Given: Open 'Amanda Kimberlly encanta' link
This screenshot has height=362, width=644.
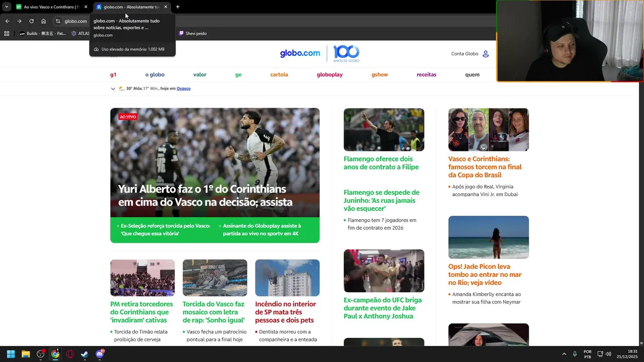Looking at the screenshot, I should click(487, 298).
